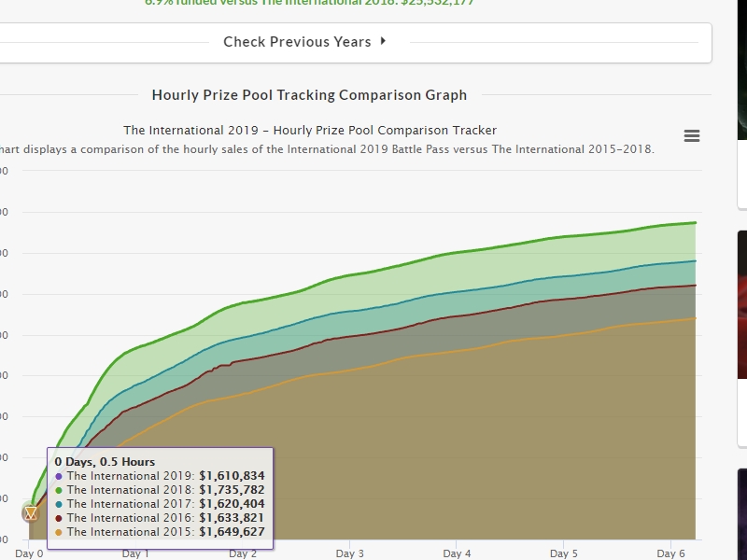This screenshot has height=560, width=747.
Task: Click the Day 2 axis label
Action: (x=243, y=553)
